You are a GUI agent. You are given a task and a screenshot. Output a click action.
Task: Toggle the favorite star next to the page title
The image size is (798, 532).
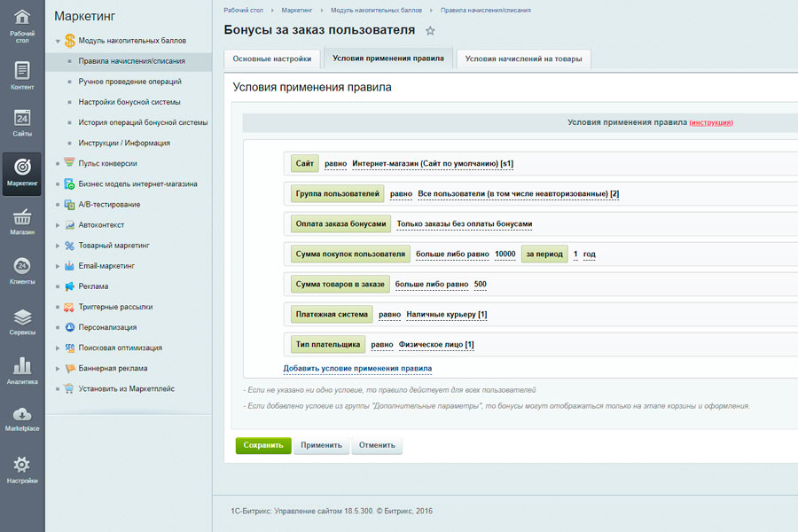pyautogui.click(x=430, y=29)
